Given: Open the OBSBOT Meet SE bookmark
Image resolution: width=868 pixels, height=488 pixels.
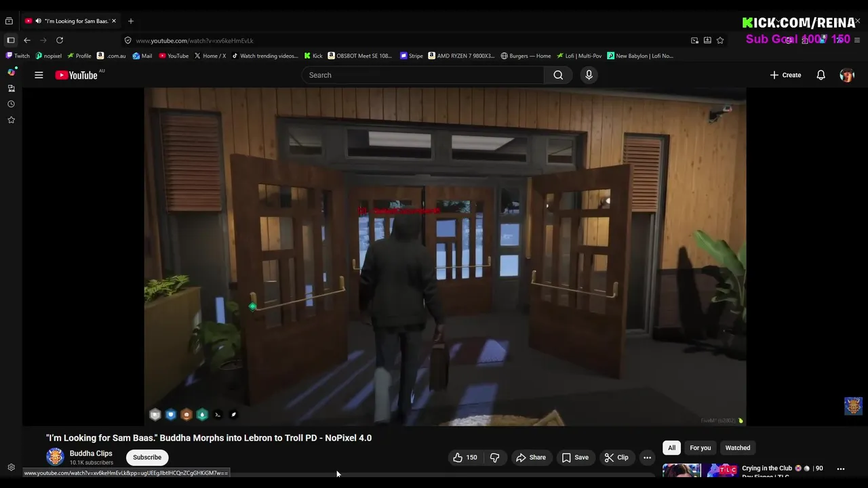Looking at the screenshot, I should 359,56.
